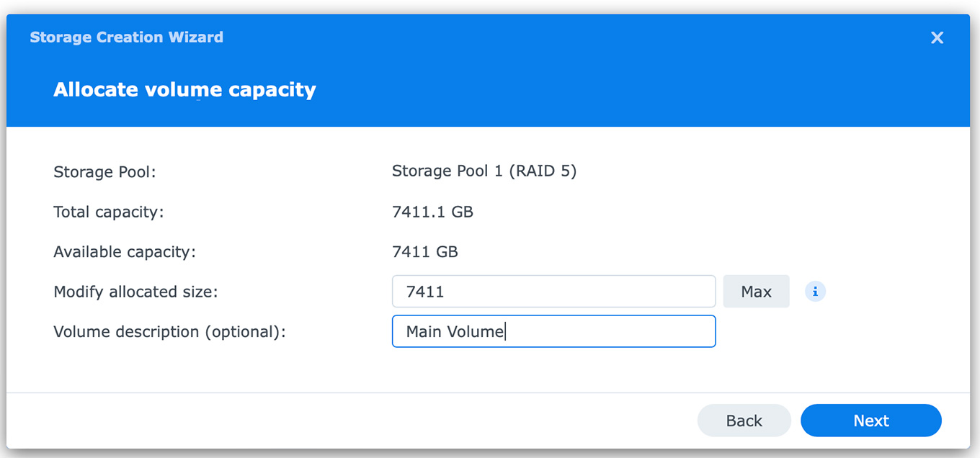Place cursor on the typed "Main Volume" text
Image resolution: width=980 pixels, height=458 pixels.
pyautogui.click(x=455, y=331)
